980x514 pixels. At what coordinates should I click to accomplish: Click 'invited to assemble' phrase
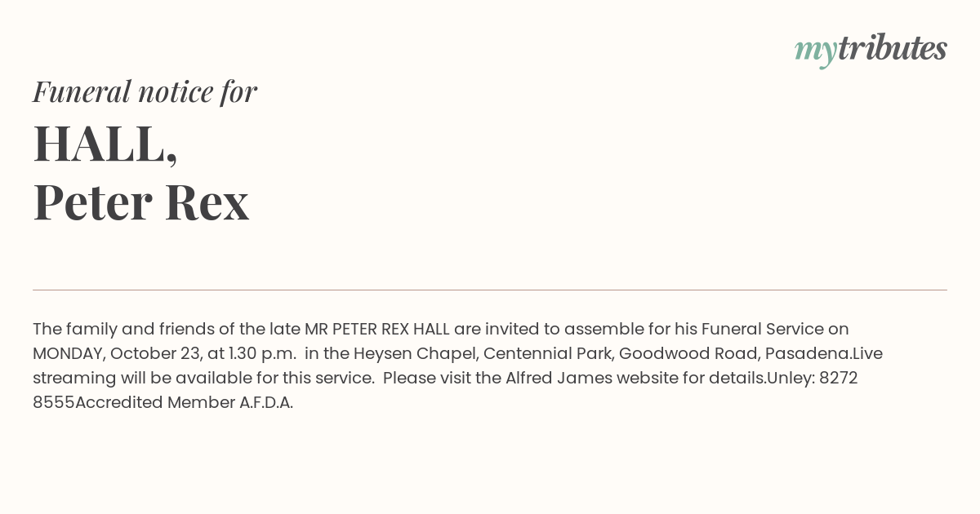[558, 329]
